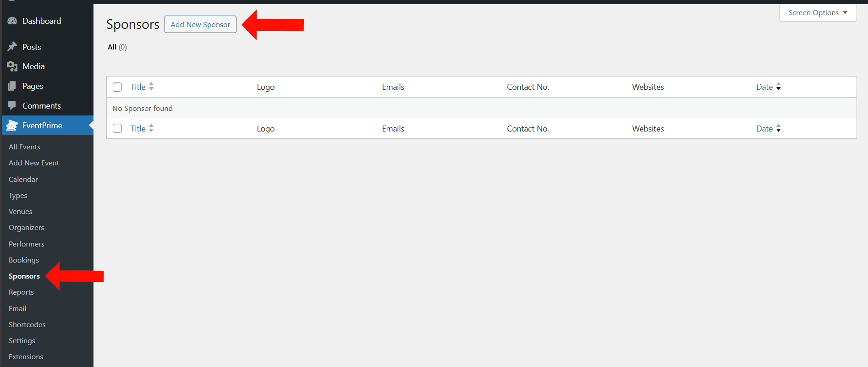Sort by Date in table footer

coord(764,128)
